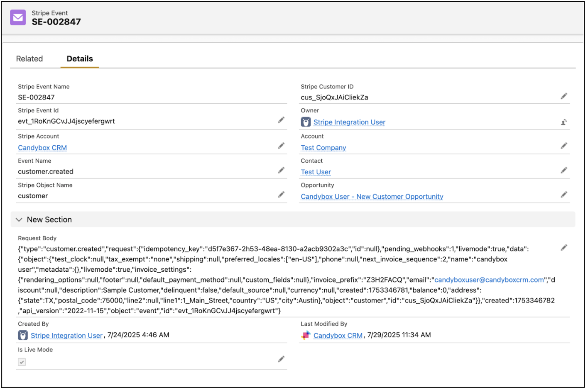Open Stripe Integration User link under Created By
Viewport: 588px width, 390px height.
coord(66,336)
